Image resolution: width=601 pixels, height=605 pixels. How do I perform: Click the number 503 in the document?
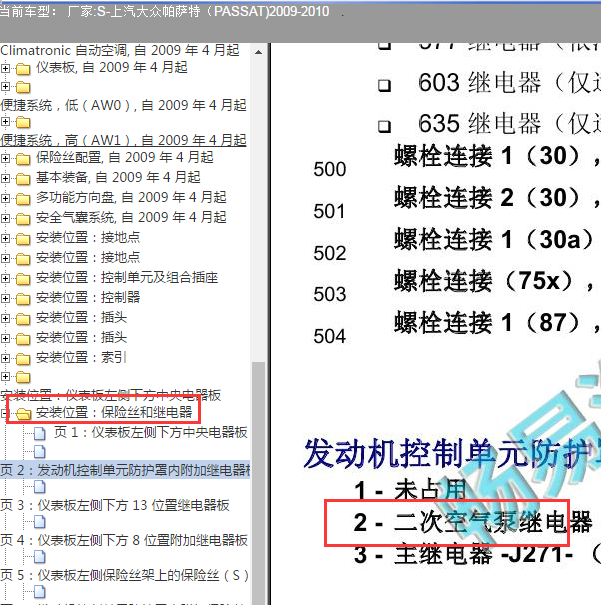pos(330,294)
